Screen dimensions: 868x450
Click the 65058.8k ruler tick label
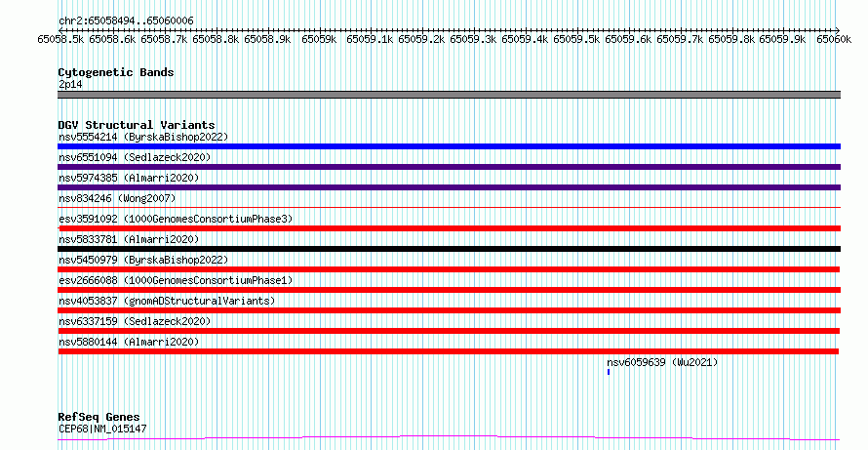[x=216, y=40]
